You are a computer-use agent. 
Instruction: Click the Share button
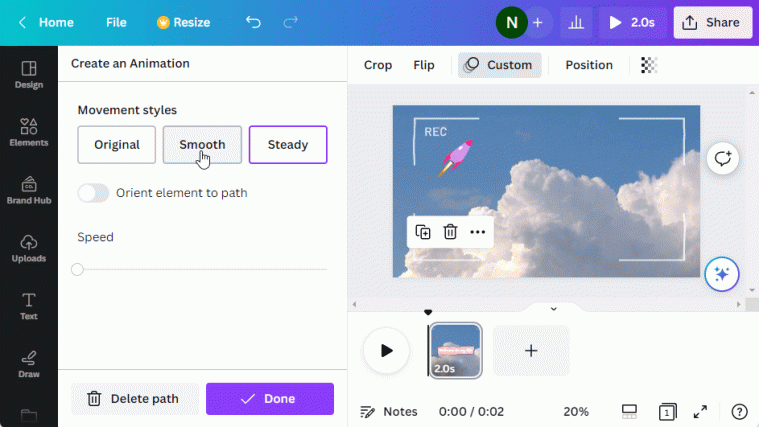713,22
